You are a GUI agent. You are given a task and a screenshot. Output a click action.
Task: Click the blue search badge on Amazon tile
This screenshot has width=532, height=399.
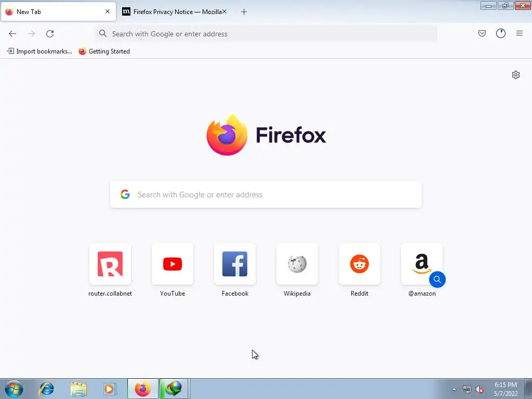[437, 280]
